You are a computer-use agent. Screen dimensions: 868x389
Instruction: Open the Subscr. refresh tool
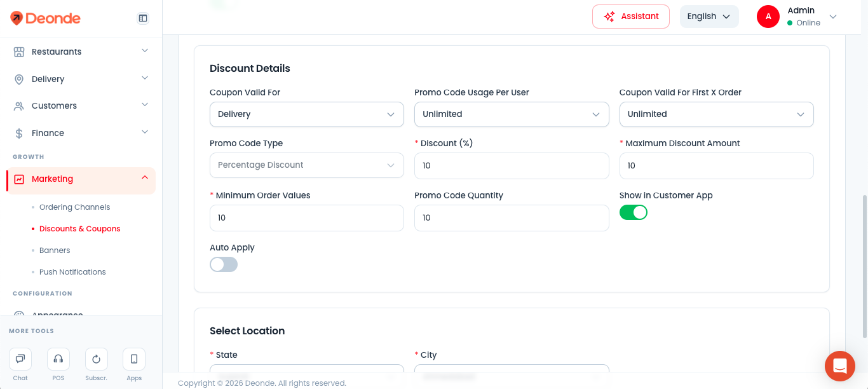97,359
